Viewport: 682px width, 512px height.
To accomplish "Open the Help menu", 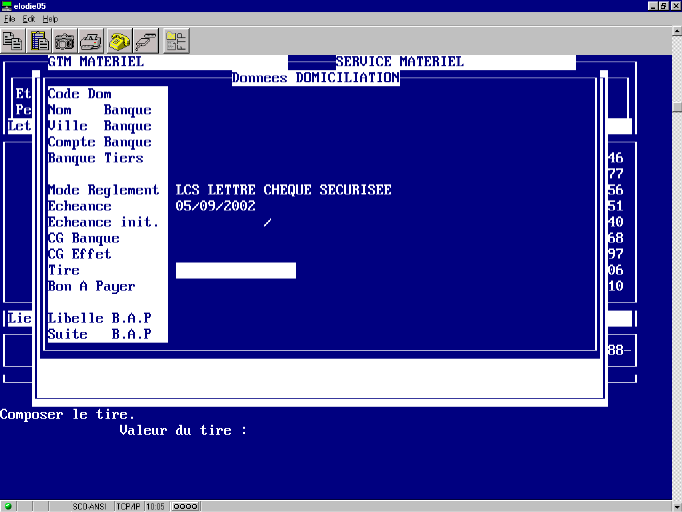I will tap(50, 19).
